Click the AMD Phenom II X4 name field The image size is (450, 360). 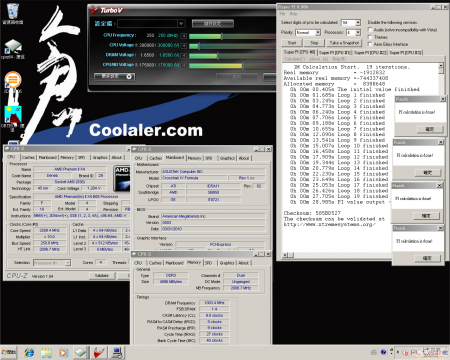point(70,169)
